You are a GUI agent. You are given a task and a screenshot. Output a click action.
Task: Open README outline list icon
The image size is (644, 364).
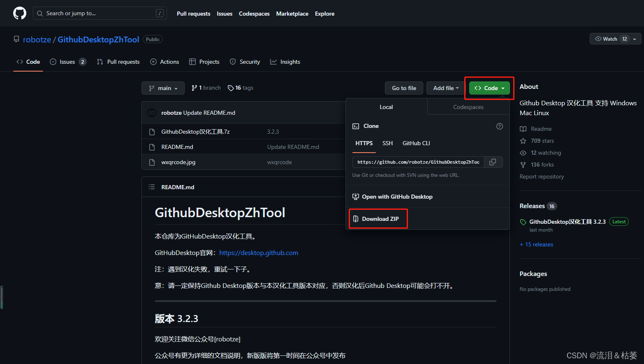pyautogui.click(x=152, y=187)
